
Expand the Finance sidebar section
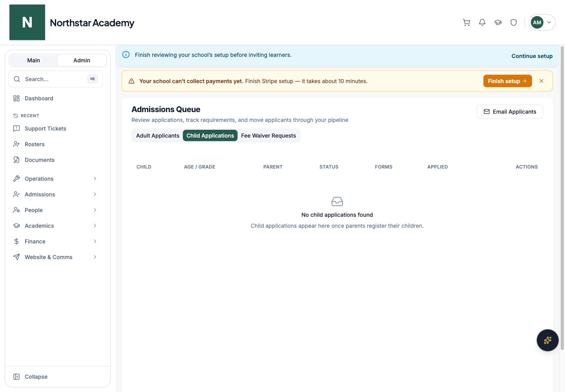(x=55, y=241)
